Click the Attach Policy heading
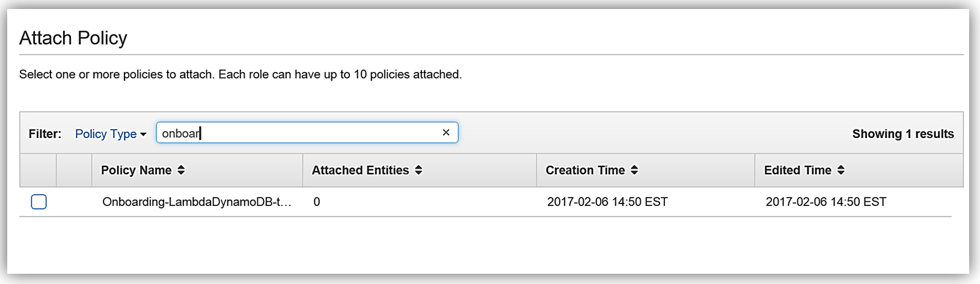 (73, 38)
